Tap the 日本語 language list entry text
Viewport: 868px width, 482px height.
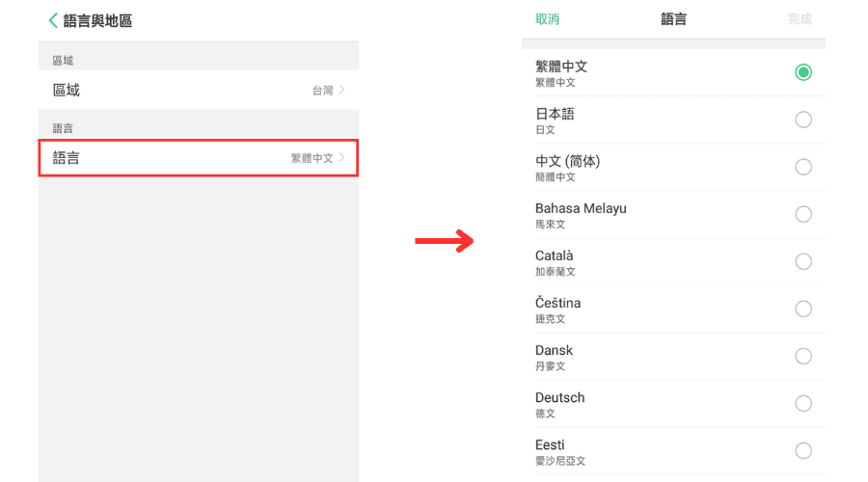(555, 115)
